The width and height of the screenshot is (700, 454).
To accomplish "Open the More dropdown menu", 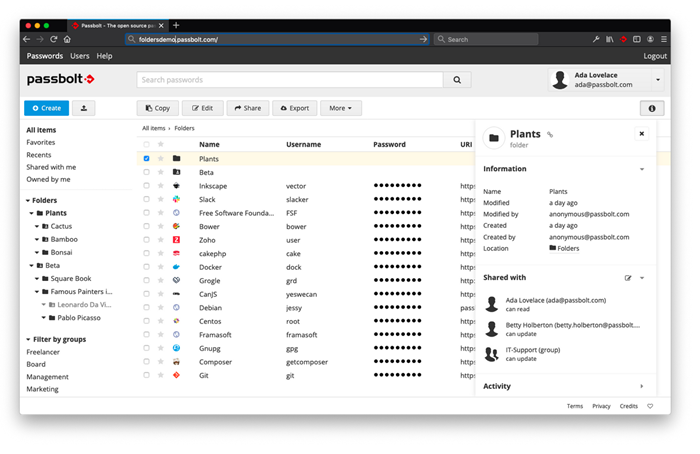I will pyautogui.click(x=341, y=108).
